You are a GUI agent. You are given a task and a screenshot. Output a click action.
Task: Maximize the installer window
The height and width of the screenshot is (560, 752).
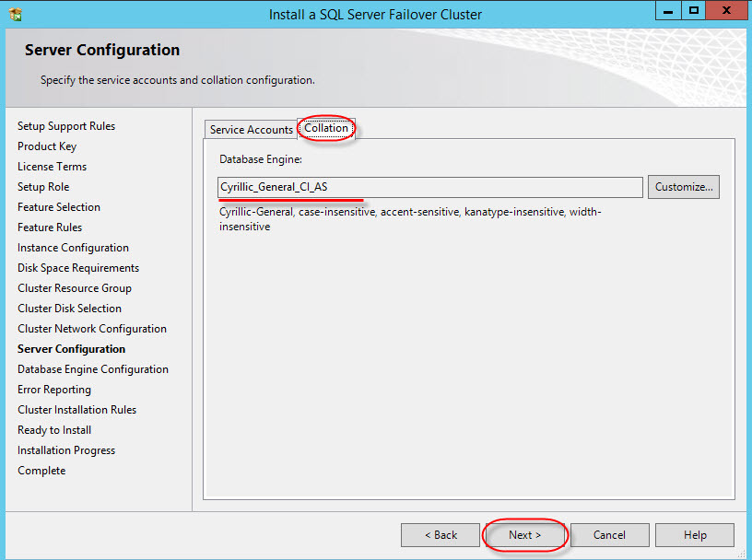(693, 11)
